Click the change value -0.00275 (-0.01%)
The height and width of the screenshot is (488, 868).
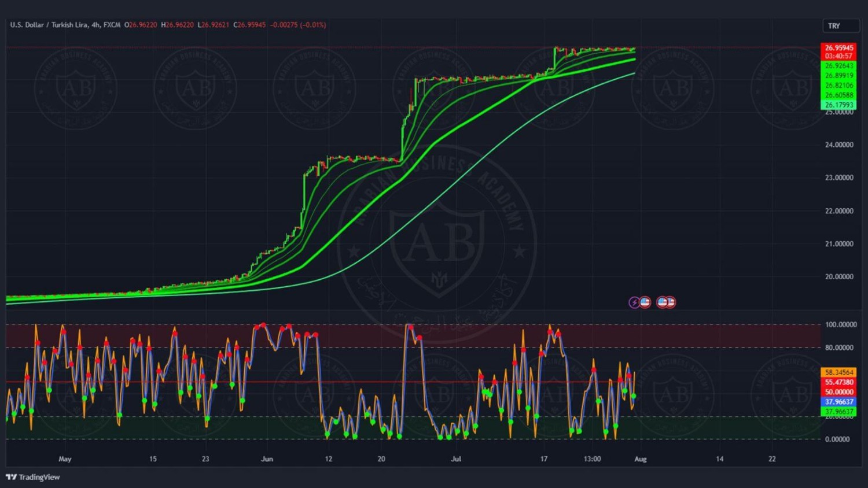tap(298, 25)
